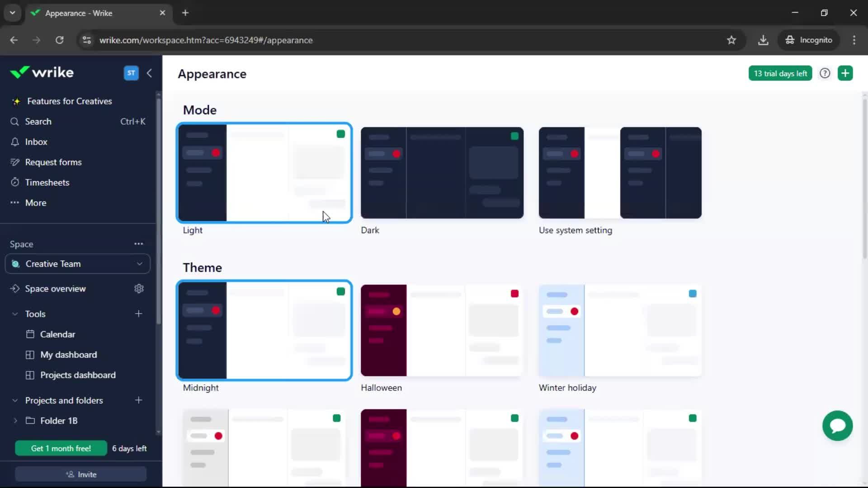This screenshot has width=868, height=488.
Task: Open the ST user avatar menu
Action: pos(131,73)
